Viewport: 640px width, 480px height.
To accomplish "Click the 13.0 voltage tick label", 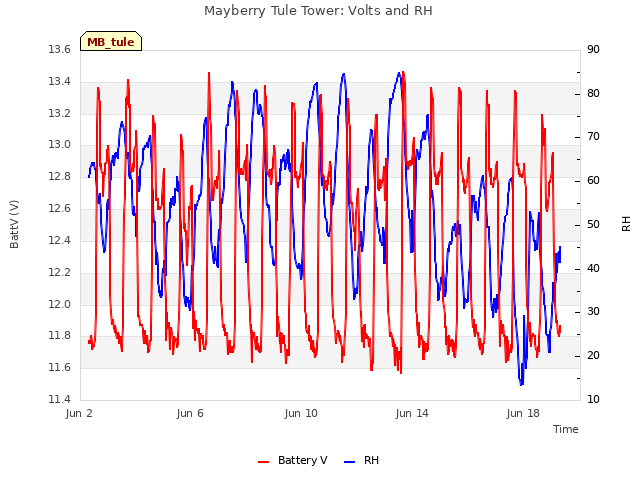I will click(60, 144).
